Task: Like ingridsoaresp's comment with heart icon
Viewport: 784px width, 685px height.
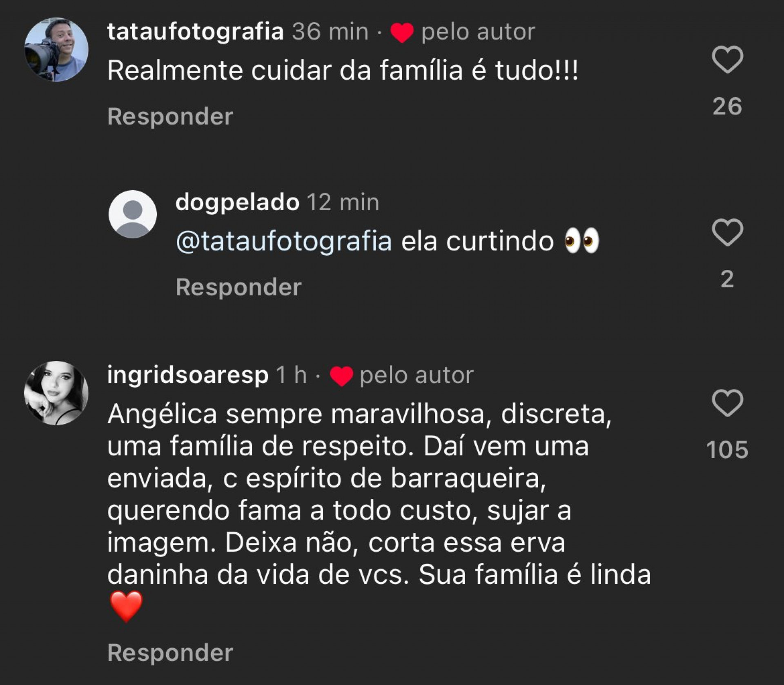Action: pos(727,403)
